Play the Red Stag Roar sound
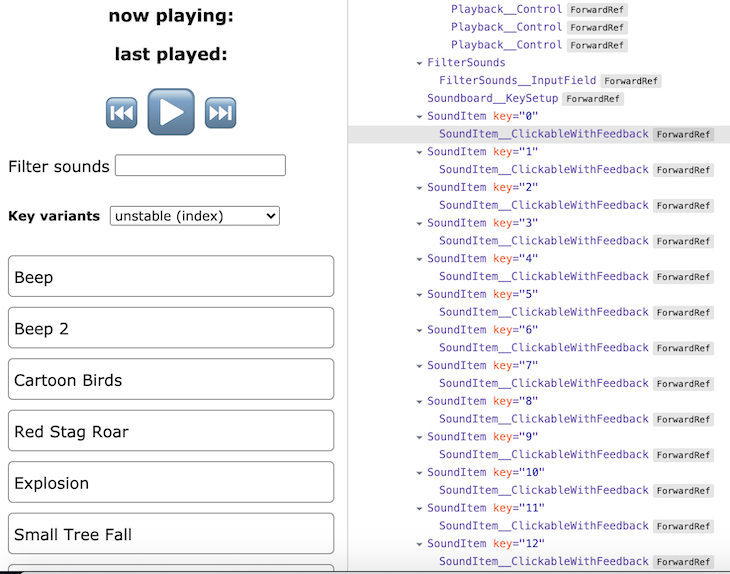Image resolution: width=730 pixels, height=574 pixels. (171, 431)
